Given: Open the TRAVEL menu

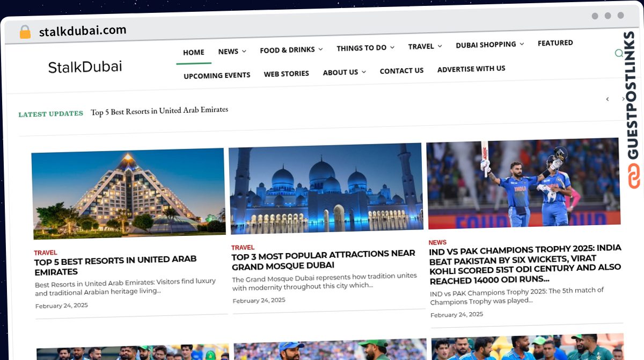Looking at the screenshot, I should pyautogui.click(x=421, y=46).
